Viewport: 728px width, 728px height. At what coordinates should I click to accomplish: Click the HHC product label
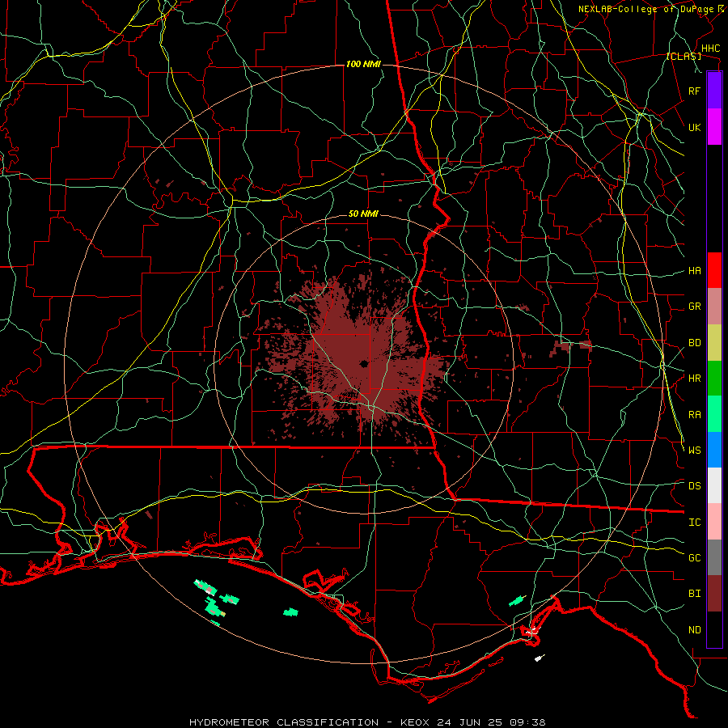[710, 49]
